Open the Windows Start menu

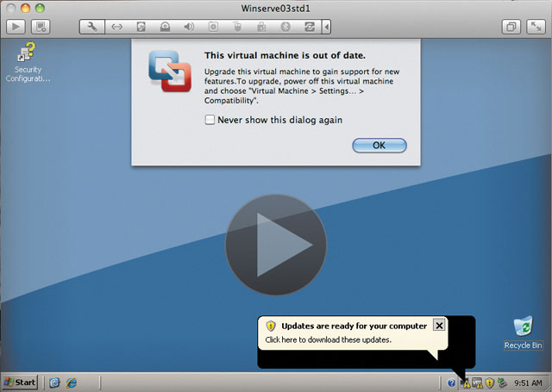20,383
